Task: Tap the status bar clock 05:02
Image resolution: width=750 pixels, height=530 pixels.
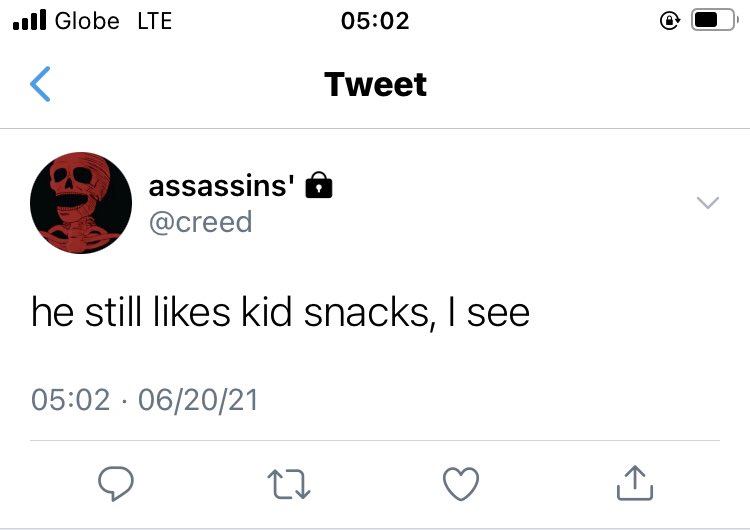Action: click(x=375, y=21)
